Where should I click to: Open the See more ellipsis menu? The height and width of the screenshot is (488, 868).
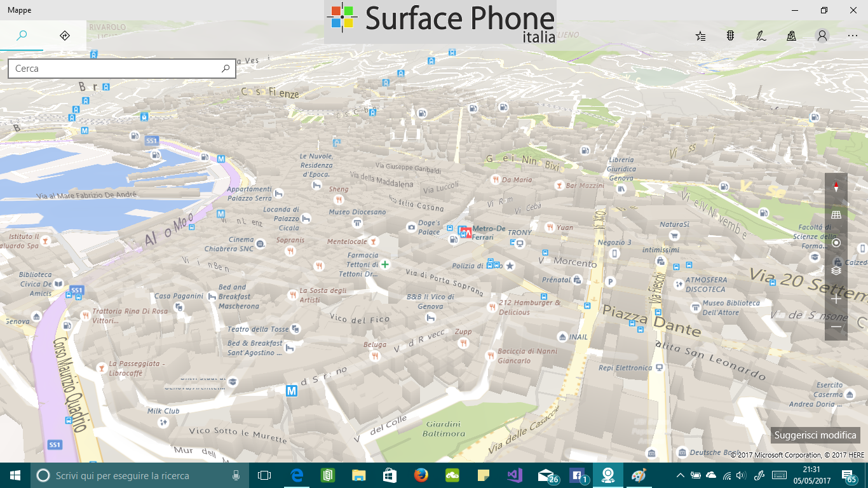pos(851,36)
